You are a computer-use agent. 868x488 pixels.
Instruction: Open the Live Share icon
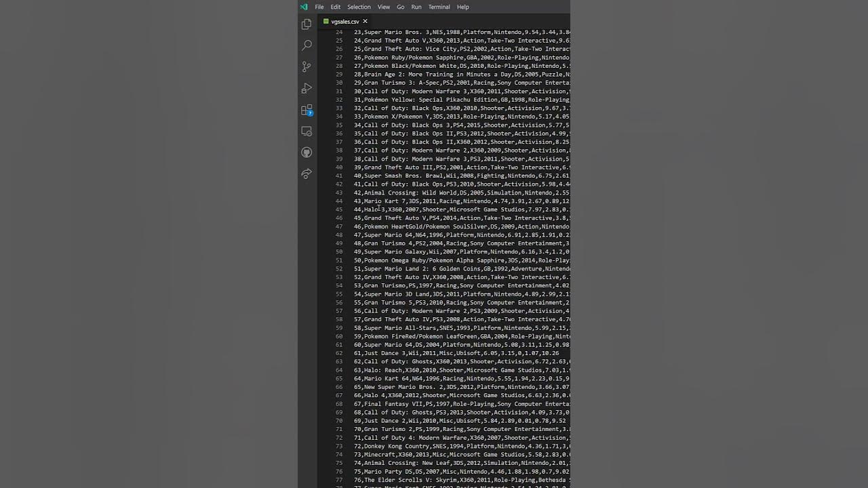[307, 174]
